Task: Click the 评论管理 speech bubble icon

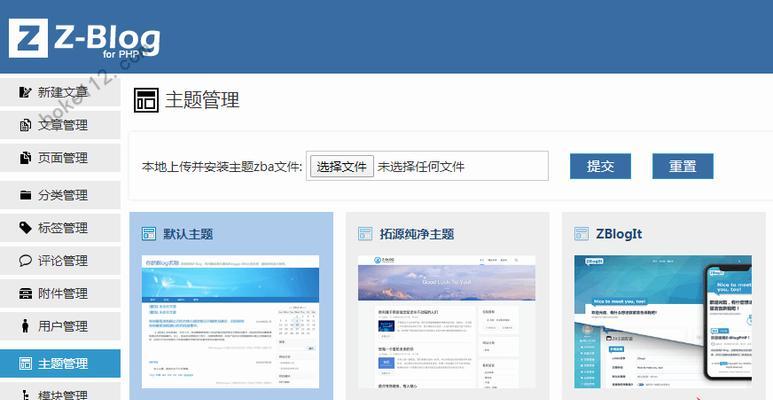Action: (x=25, y=260)
